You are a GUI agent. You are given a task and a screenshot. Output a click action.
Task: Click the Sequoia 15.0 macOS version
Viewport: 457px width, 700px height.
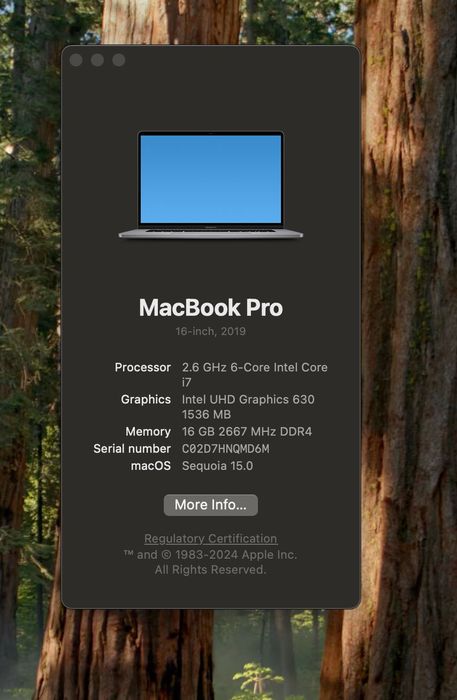tap(217, 466)
